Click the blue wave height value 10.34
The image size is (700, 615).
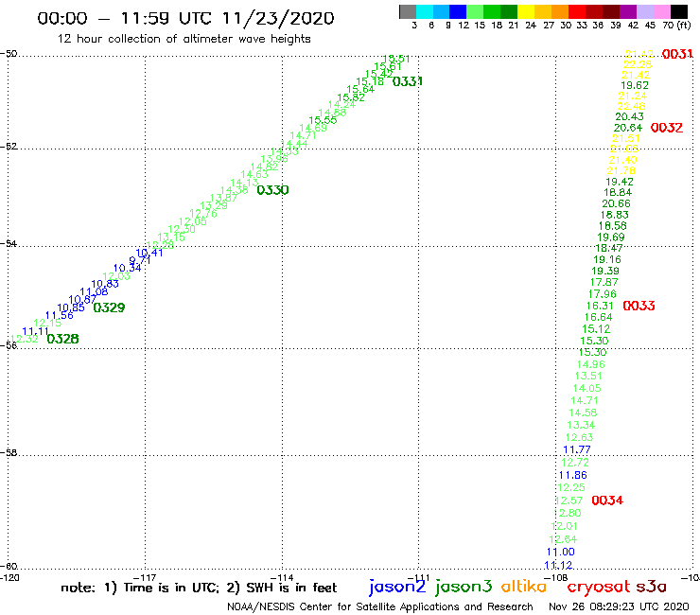tap(128, 268)
